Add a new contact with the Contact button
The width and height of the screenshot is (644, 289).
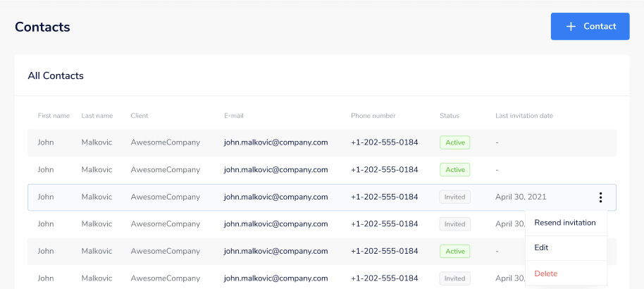590,26
